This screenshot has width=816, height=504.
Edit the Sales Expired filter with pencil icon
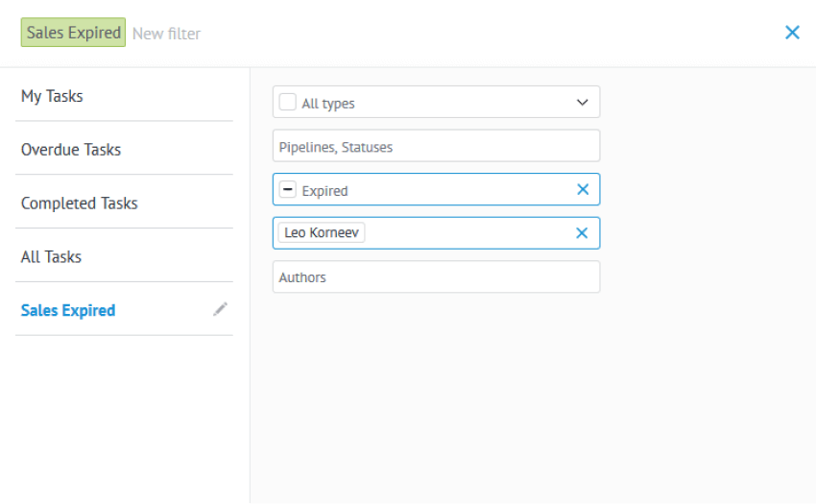point(220,309)
